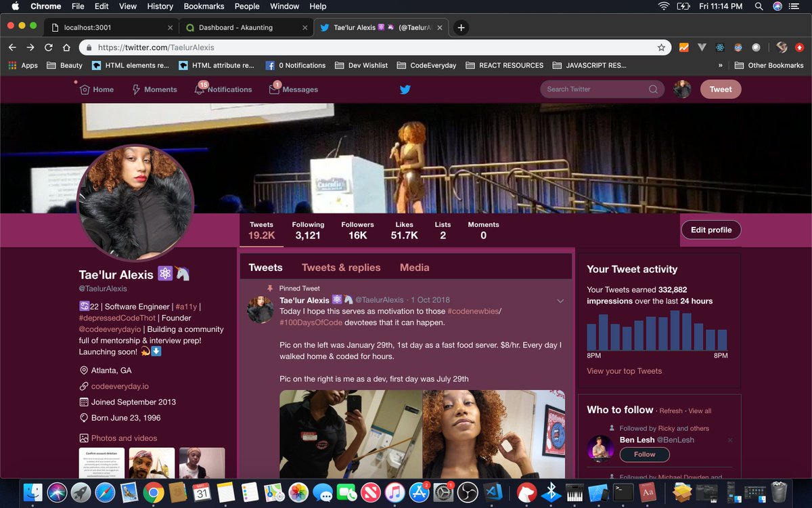
Task: Open Other Bookmarks folder
Action: point(768,66)
